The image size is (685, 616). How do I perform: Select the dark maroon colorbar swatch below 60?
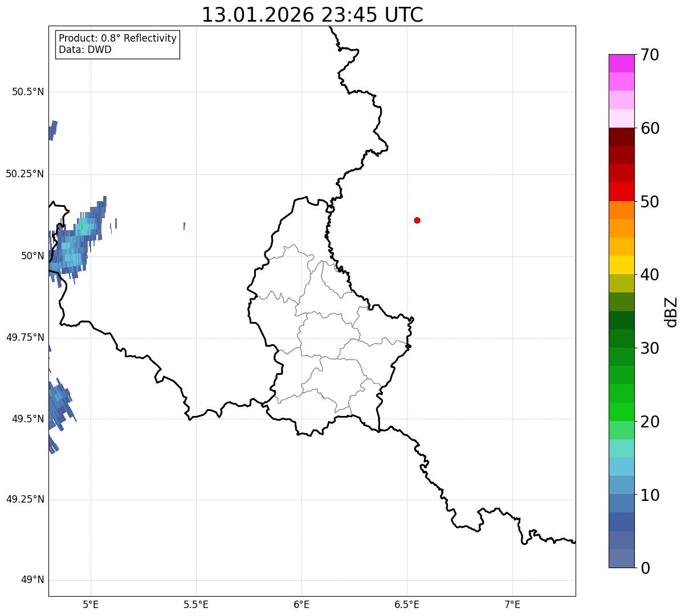[x=622, y=137]
